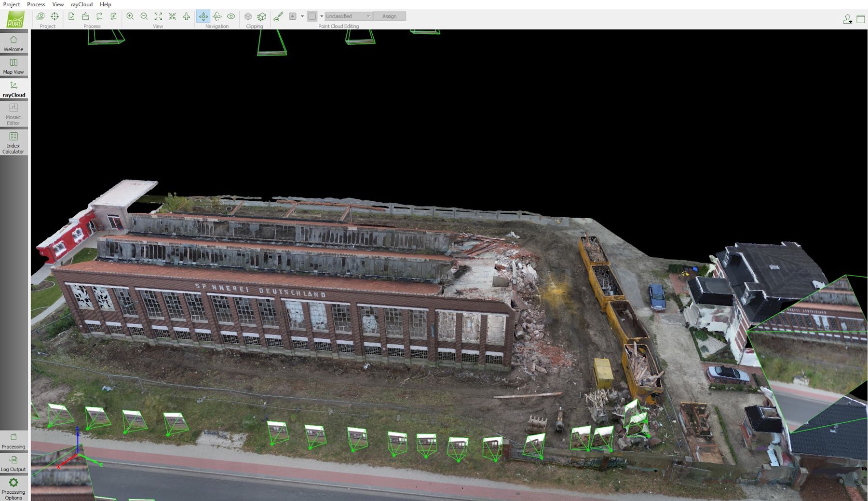Toggle the eye view visibility icon
The width and height of the screenshot is (868, 501).
coord(231,16)
